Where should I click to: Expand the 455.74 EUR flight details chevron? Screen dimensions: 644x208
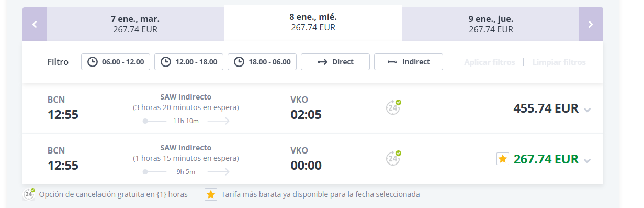587,110
